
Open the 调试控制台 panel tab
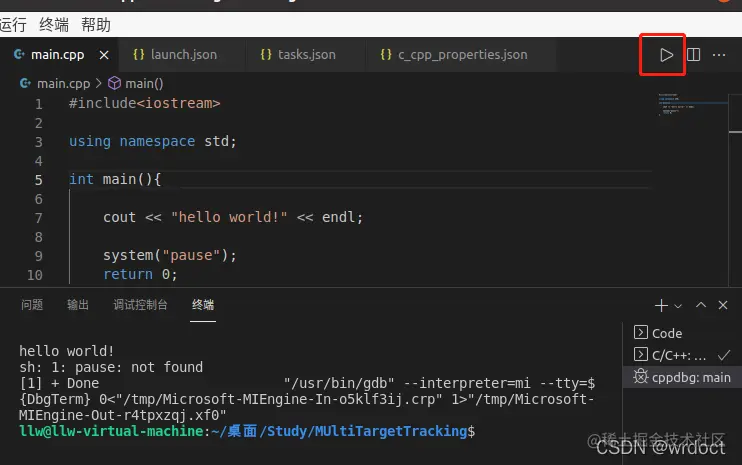tap(140, 305)
